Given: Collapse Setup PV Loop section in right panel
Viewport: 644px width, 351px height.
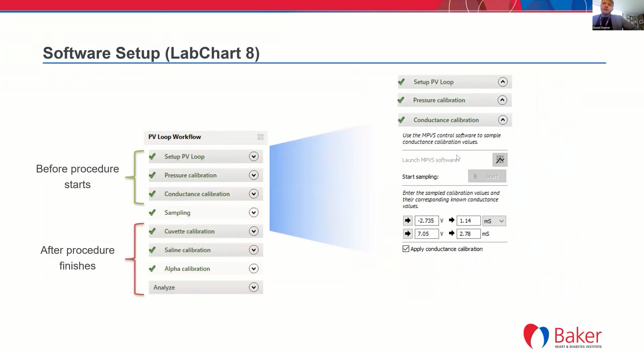Looking at the screenshot, I should tap(502, 82).
